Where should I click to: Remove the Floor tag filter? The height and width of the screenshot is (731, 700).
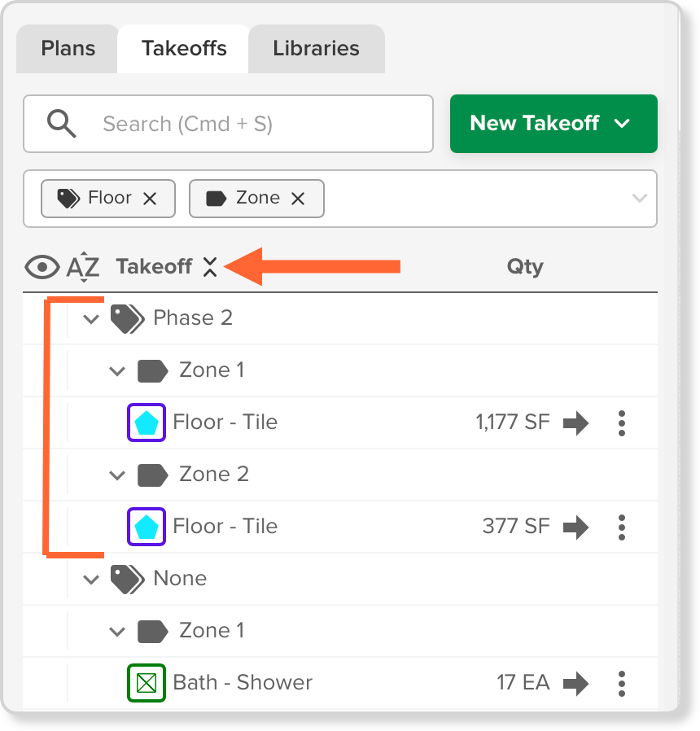point(150,199)
